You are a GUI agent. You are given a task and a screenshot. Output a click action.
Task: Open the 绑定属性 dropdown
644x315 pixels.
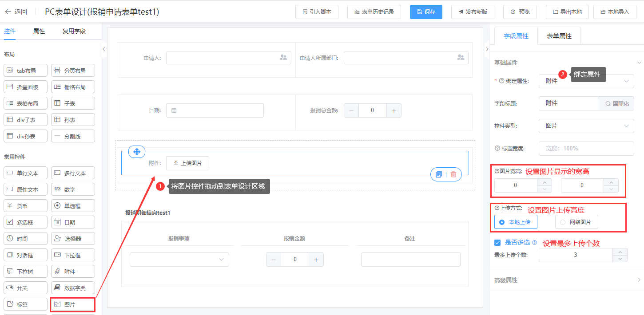coord(586,81)
